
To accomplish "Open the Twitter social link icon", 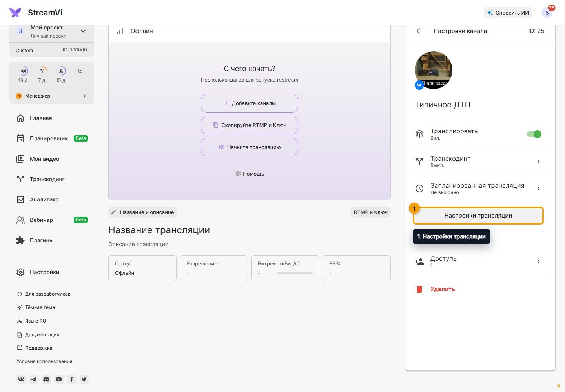I will (x=84, y=379).
